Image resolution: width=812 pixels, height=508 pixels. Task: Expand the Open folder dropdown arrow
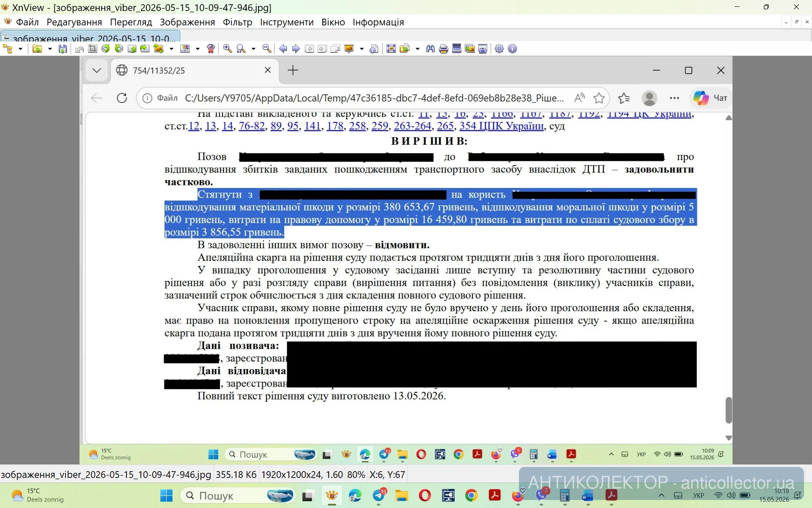point(50,49)
